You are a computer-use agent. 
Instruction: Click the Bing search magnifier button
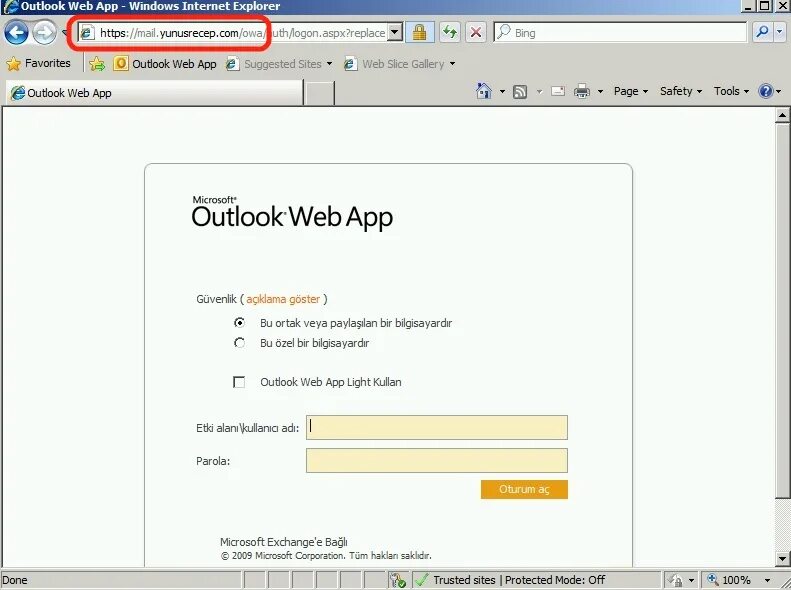(762, 32)
